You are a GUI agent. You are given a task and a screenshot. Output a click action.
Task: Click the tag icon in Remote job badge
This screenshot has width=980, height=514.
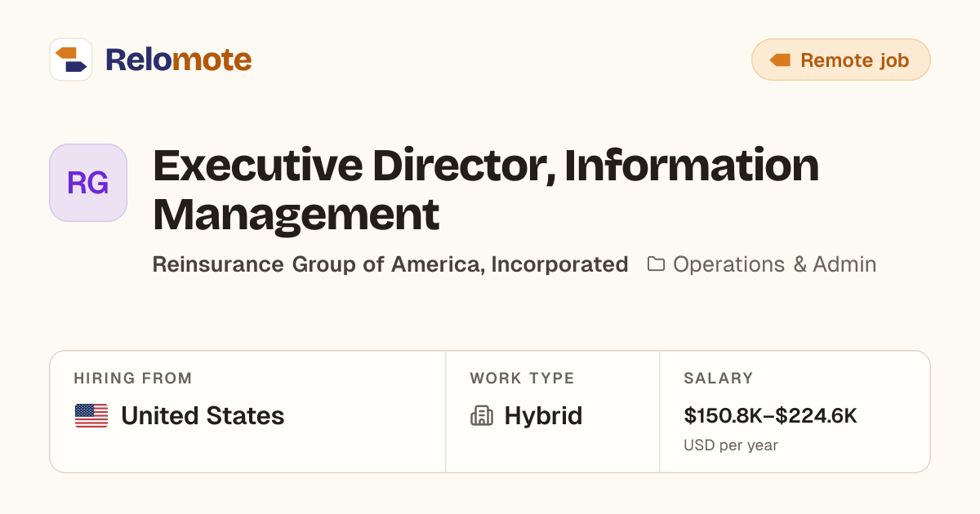[781, 60]
